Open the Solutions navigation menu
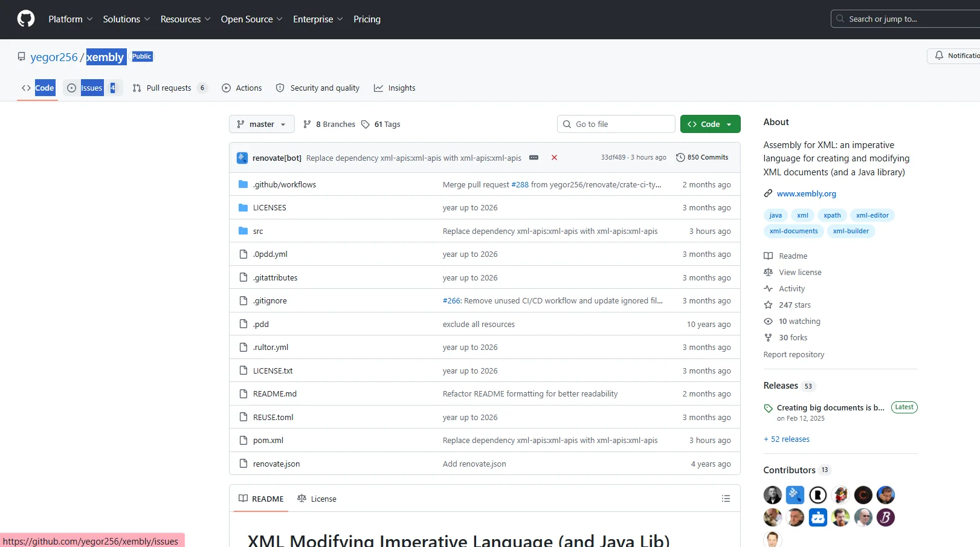Image resolution: width=980 pixels, height=547 pixels. point(126,19)
